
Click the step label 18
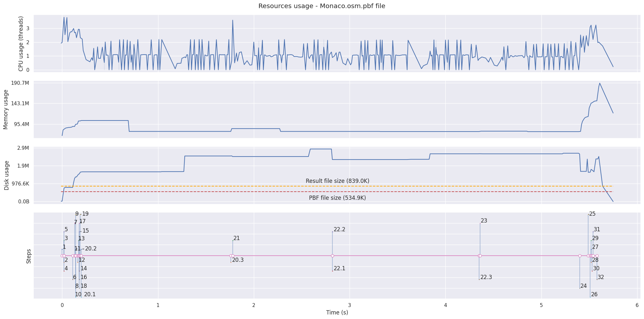[84, 286]
